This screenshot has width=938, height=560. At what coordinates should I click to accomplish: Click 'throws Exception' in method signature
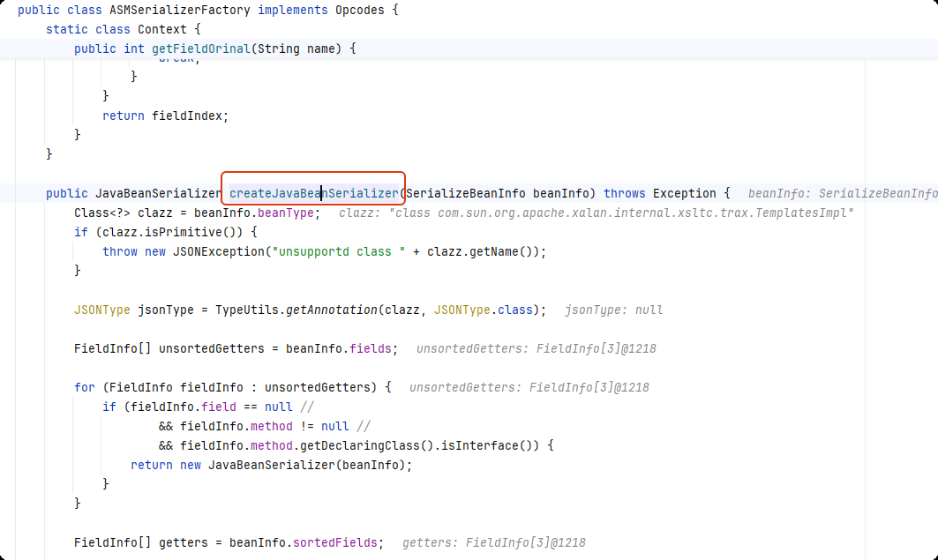[x=660, y=193]
